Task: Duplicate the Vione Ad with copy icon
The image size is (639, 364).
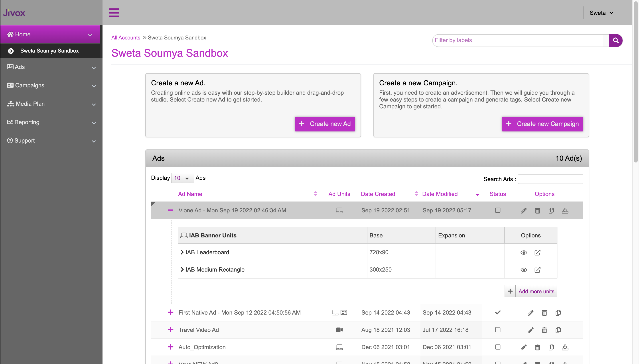Action: [551, 211]
